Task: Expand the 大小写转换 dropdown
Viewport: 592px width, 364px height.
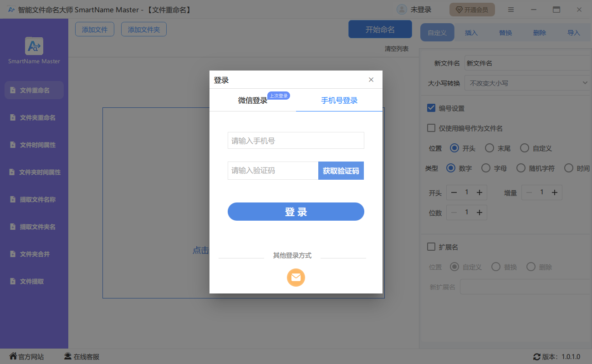Action: click(x=527, y=83)
